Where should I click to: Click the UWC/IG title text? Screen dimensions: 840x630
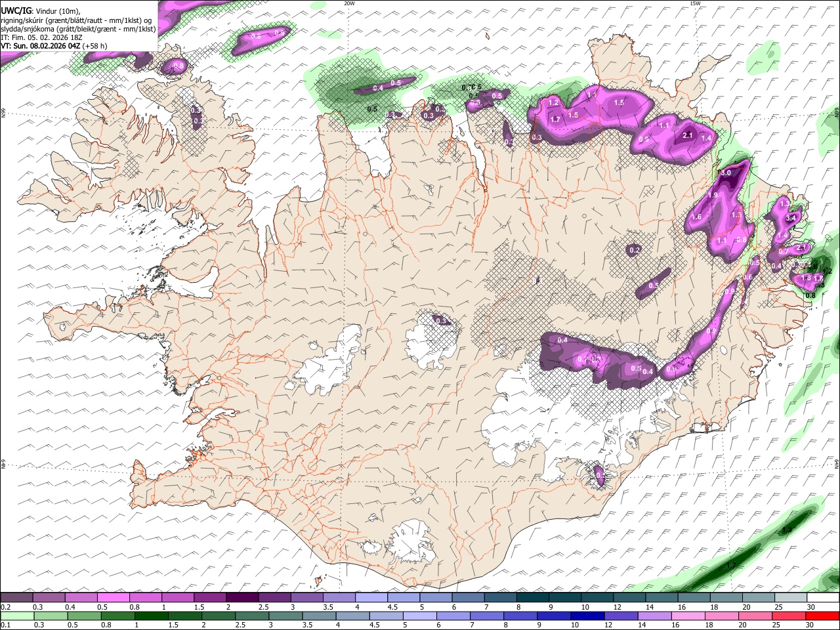point(15,10)
